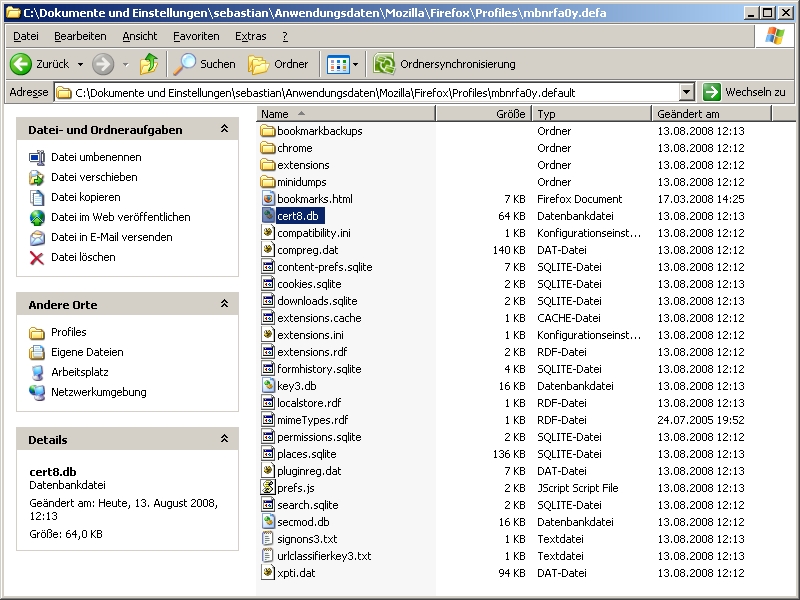Open the Extras menu
The image size is (800, 600).
(x=251, y=36)
